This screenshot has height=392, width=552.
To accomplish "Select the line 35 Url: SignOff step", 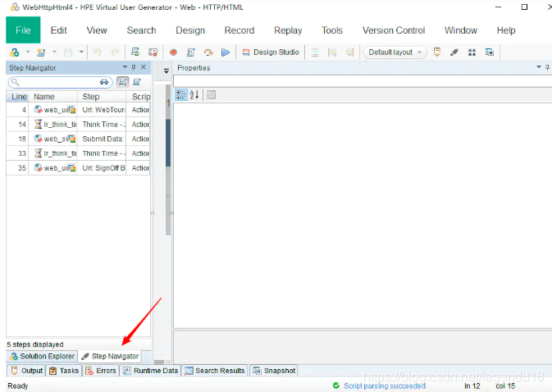I will 79,168.
